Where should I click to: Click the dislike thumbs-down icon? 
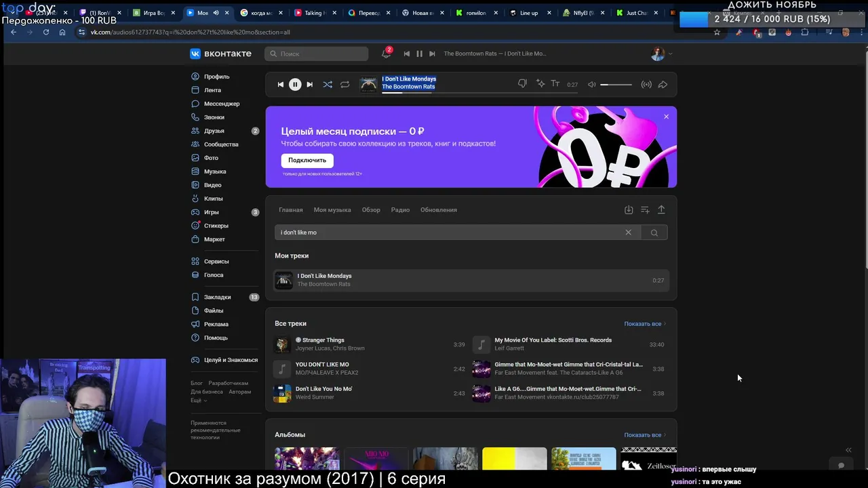pos(522,83)
